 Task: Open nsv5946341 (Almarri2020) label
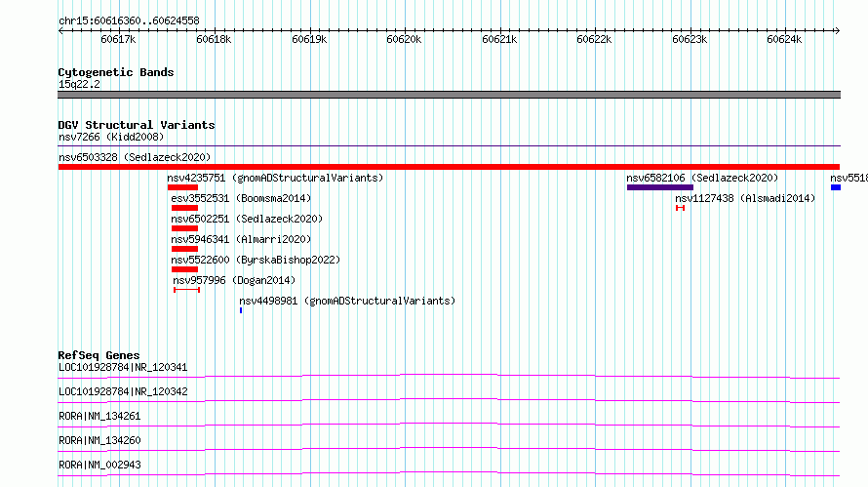(x=241, y=239)
